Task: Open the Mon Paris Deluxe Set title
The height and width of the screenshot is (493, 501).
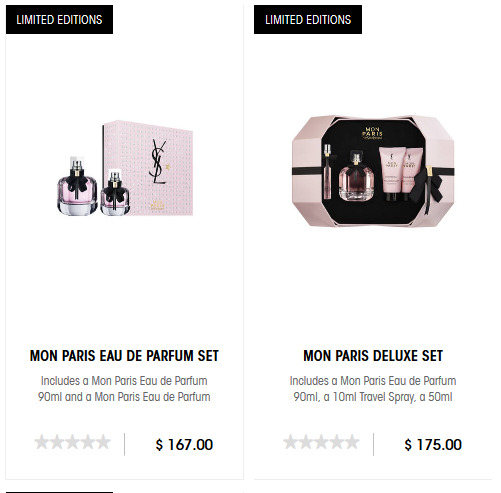Action: pyautogui.click(x=373, y=356)
